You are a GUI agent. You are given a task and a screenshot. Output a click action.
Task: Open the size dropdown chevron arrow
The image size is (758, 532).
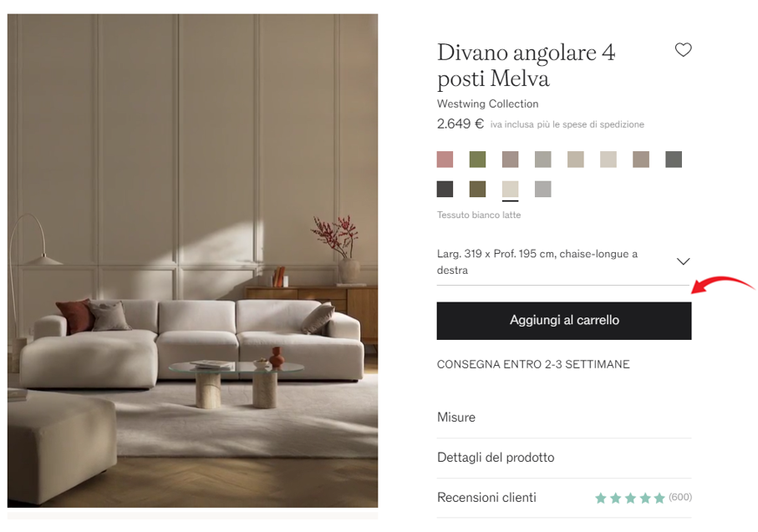(683, 261)
